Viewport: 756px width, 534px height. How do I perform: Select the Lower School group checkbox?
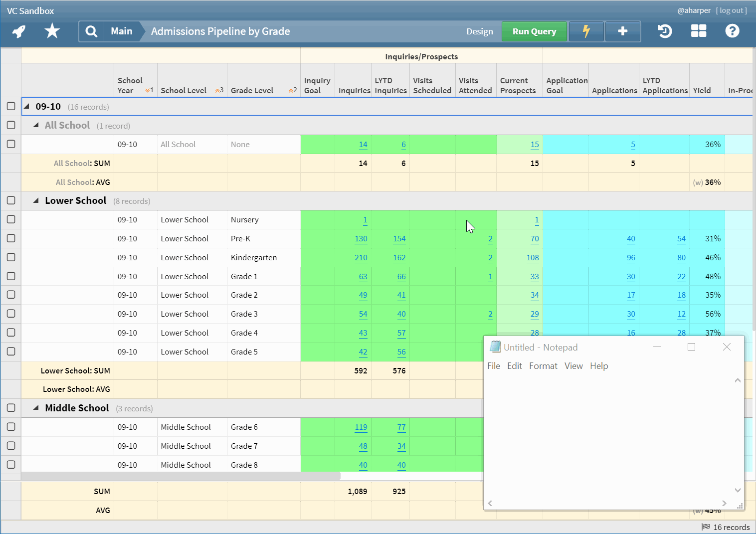coord(11,200)
